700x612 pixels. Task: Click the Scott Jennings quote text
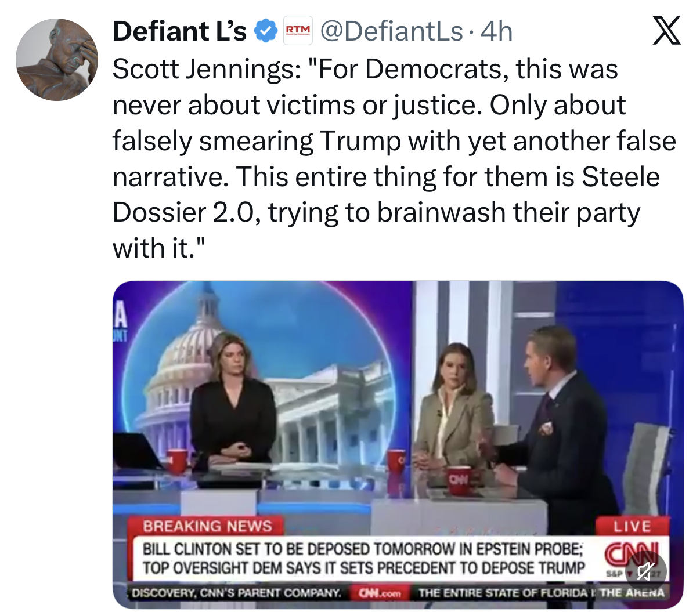point(394,159)
